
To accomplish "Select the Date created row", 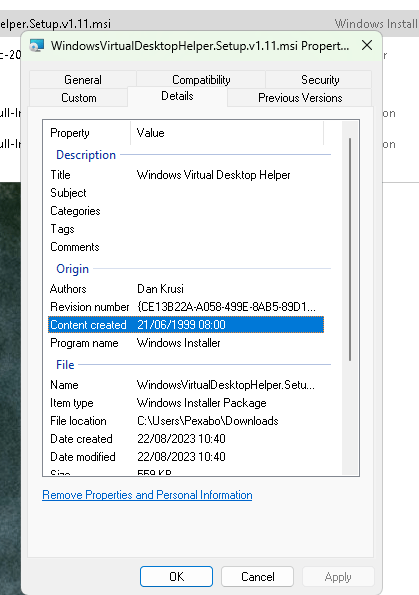I will [186, 439].
